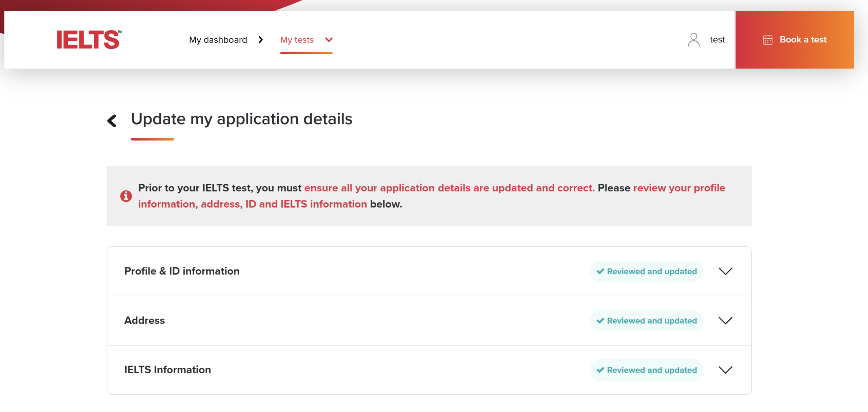Click the checkmark in IELTS Information reviewed badge
Image resolution: width=868 pixels, height=412 pixels.
[x=600, y=370]
